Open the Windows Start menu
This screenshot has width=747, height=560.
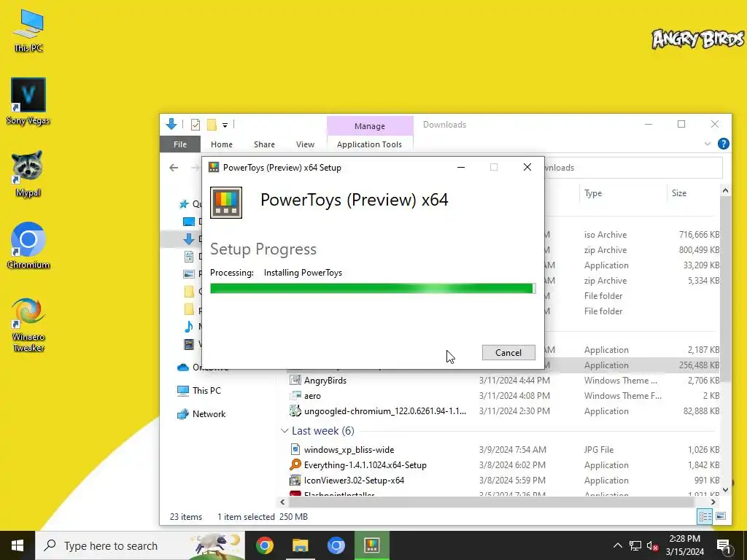coord(18,545)
